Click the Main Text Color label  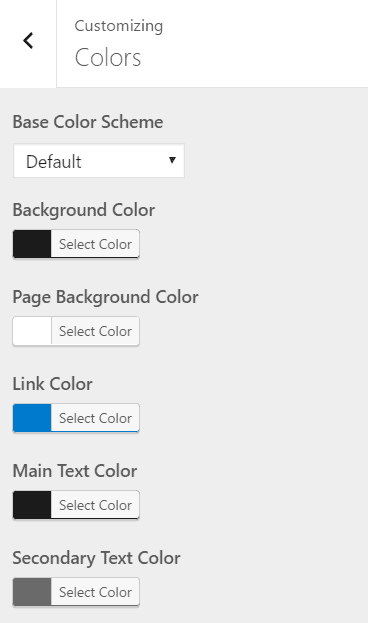coord(75,471)
